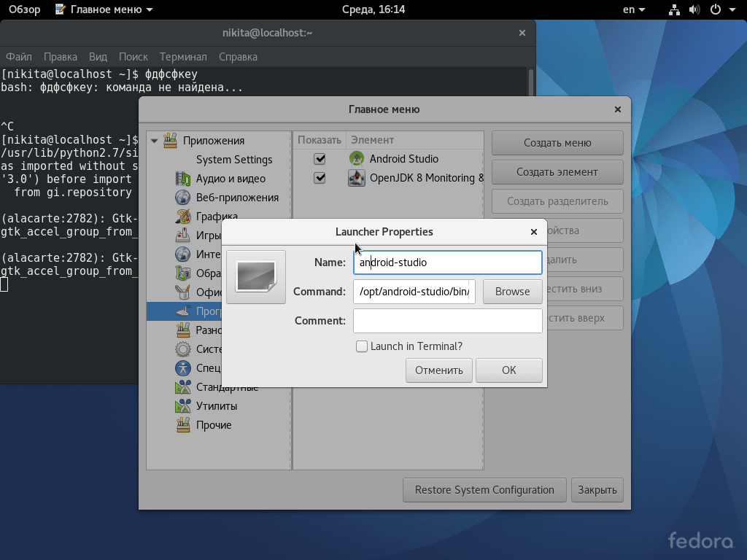747x560 pixels.
Task: Click the Программирование category icon
Action: (x=182, y=311)
